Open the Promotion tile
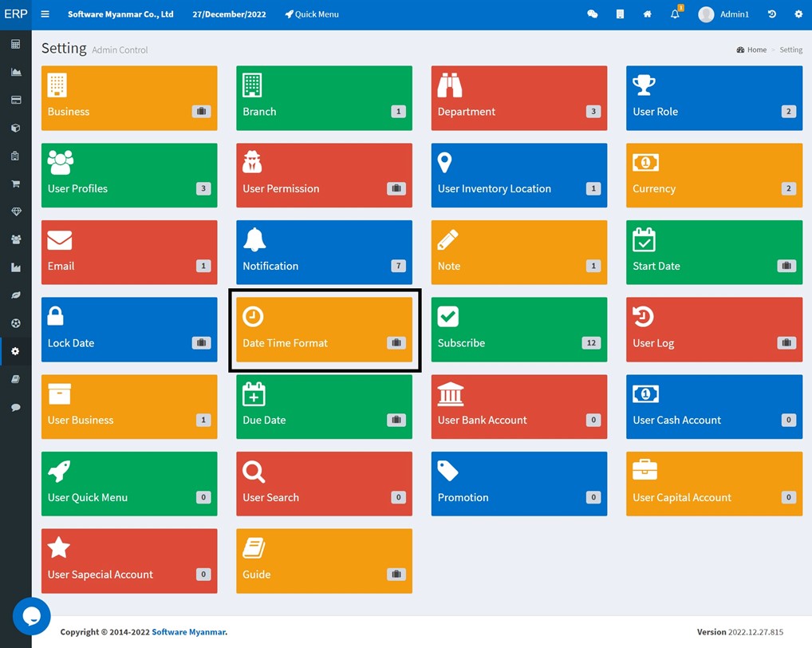Viewport: 812px width, 648px height. pyautogui.click(x=519, y=484)
